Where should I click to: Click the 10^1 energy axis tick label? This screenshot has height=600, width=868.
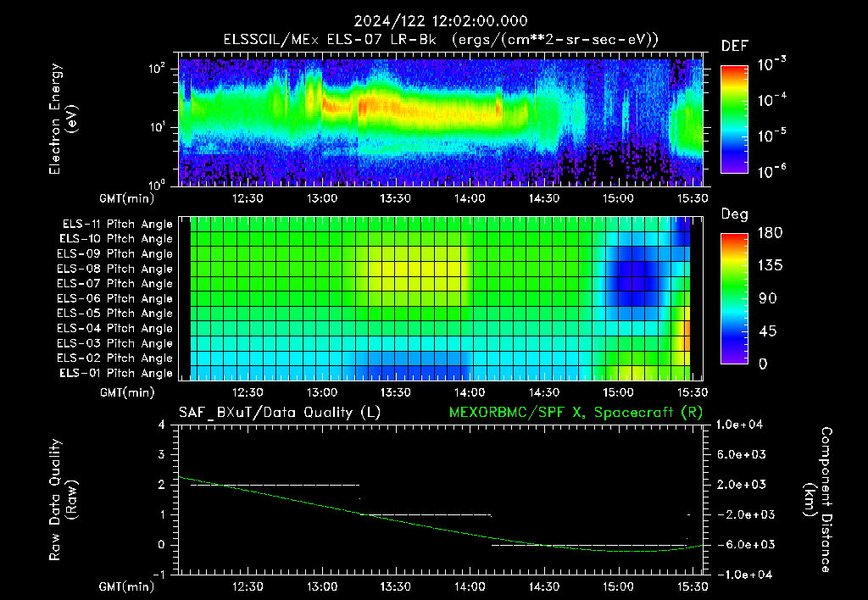(x=157, y=127)
